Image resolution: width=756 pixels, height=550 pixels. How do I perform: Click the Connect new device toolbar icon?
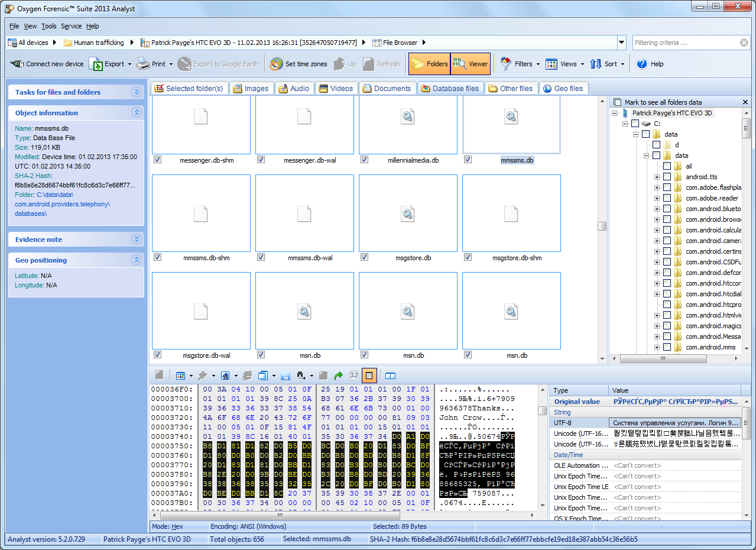18,64
